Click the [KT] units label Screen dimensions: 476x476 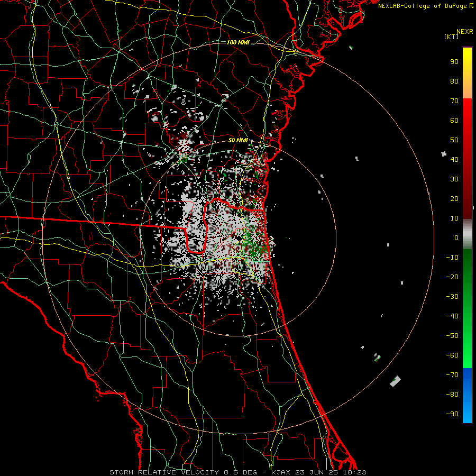pos(451,36)
